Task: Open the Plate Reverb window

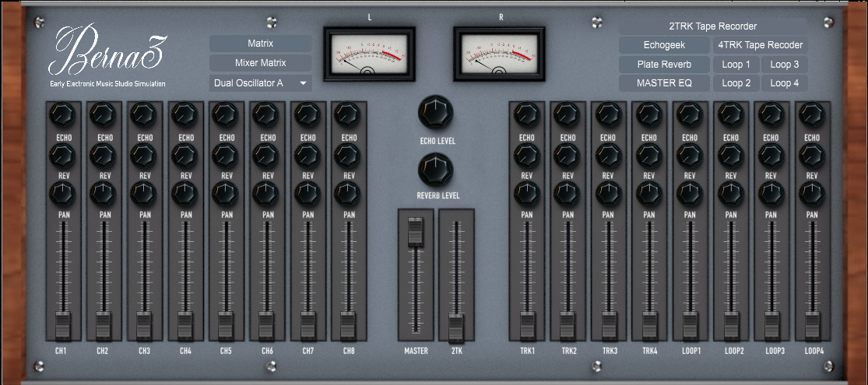Action: click(x=664, y=64)
